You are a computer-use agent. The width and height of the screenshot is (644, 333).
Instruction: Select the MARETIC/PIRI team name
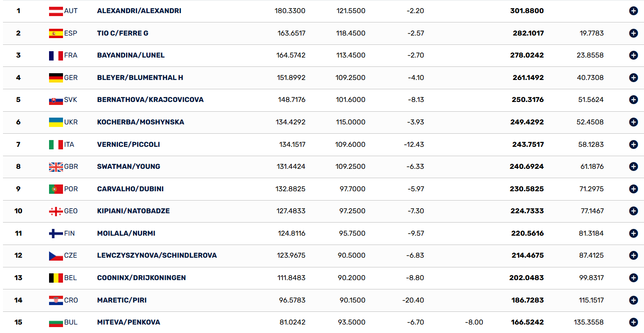[122, 300]
